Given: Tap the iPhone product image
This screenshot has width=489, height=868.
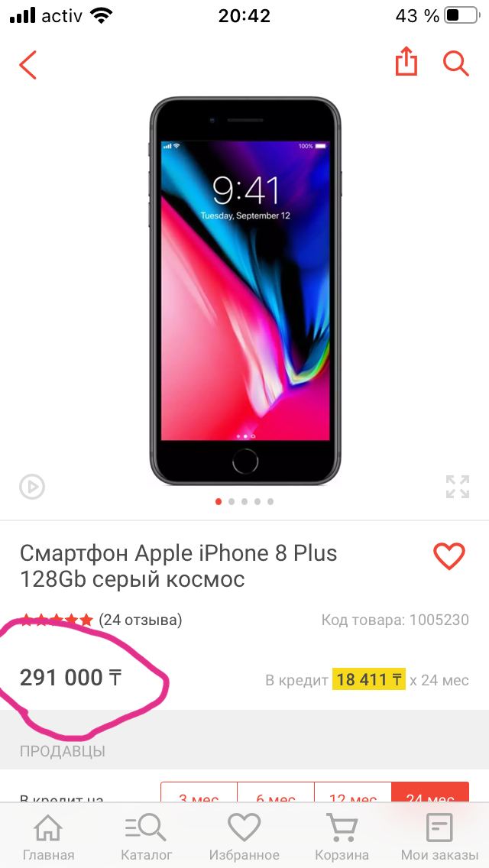Looking at the screenshot, I should point(244,291).
